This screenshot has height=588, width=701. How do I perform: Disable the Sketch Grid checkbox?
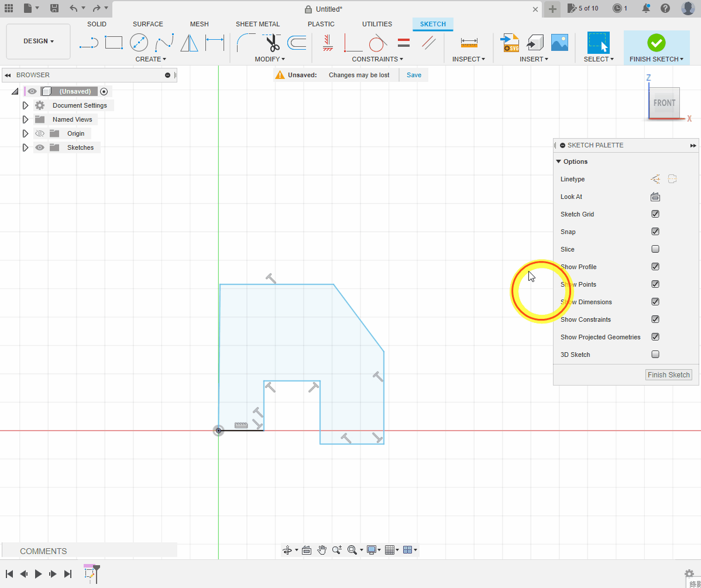coord(655,214)
